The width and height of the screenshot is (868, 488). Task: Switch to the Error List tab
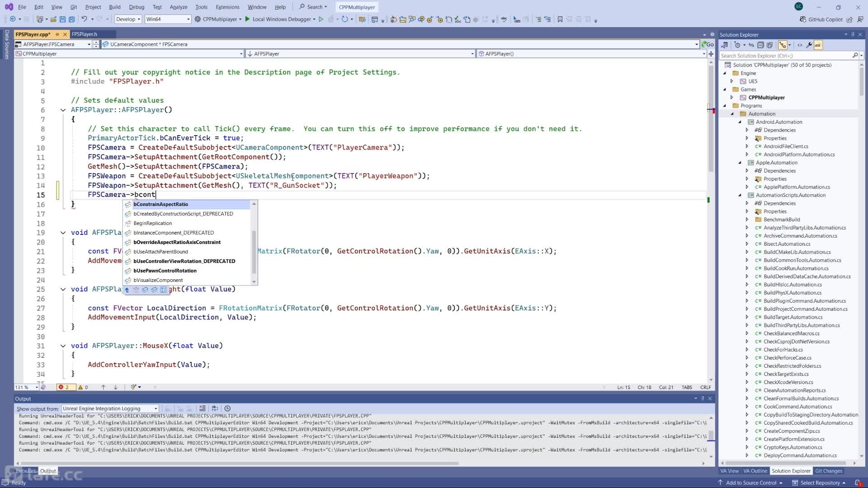click(26, 471)
